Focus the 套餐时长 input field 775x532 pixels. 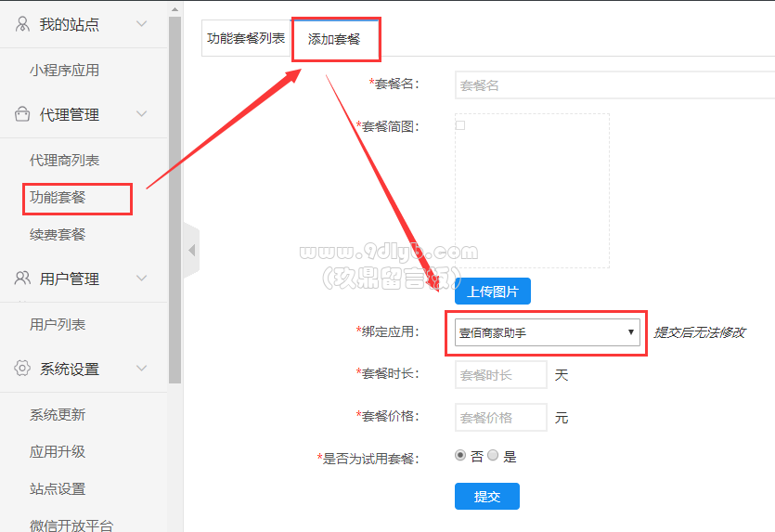pyautogui.click(x=500, y=375)
